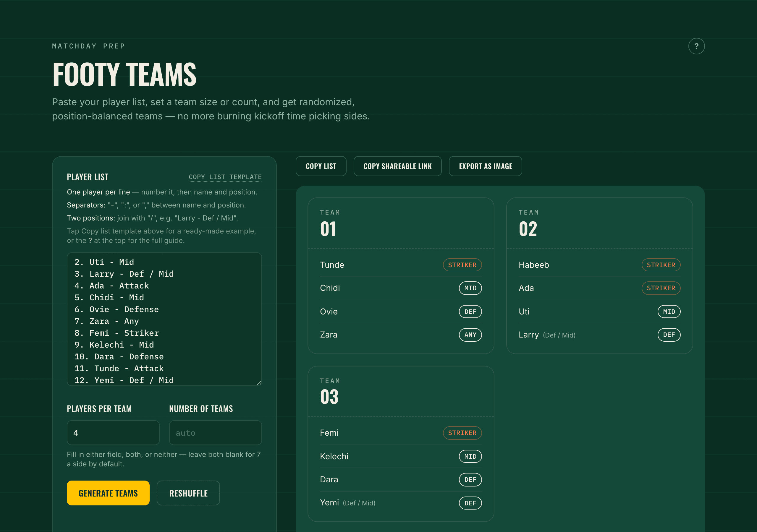This screenshot has width=757, height=532.
Task: Click the line '11. Tunde - Attack'
Action: pos(119,369)
